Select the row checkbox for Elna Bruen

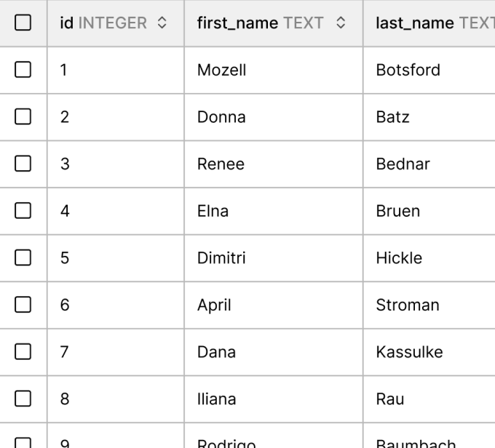point(23,211)
